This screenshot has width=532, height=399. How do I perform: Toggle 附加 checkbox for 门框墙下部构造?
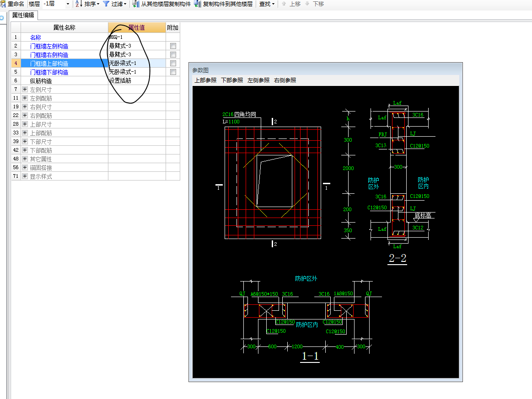pos(173,72)
